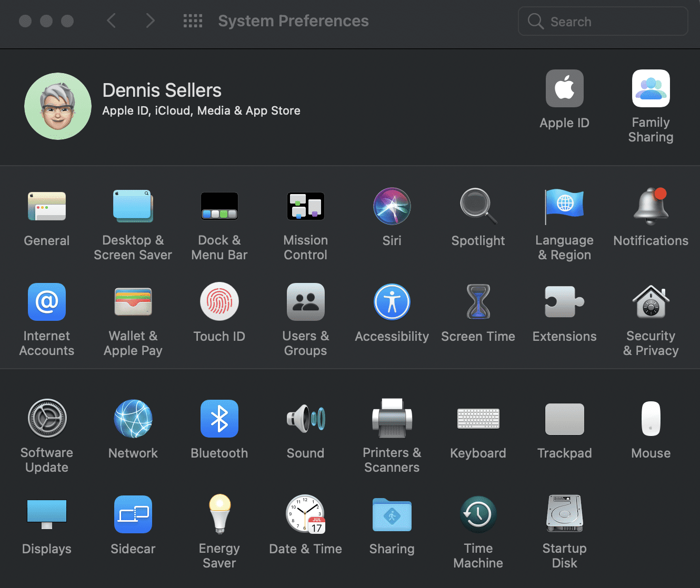Viewport: 700px width, 588px height.
Task: Click the Search field
Action: coord(611,22)
